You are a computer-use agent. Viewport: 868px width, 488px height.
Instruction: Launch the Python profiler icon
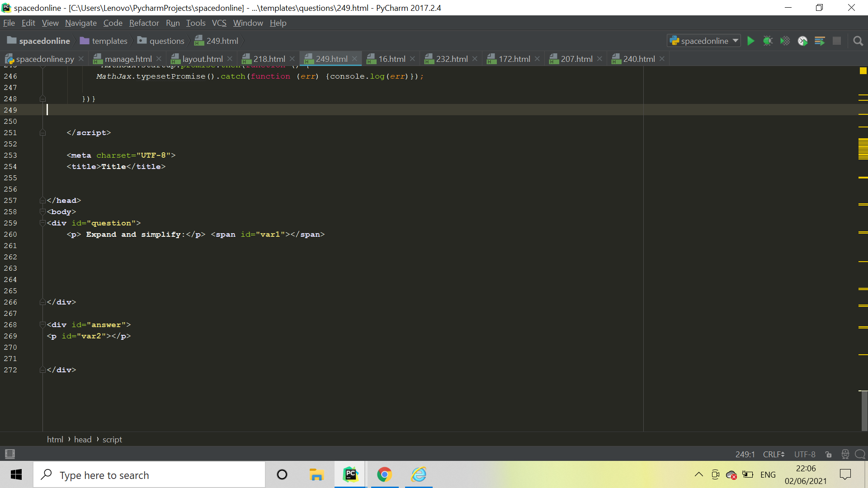803,41
